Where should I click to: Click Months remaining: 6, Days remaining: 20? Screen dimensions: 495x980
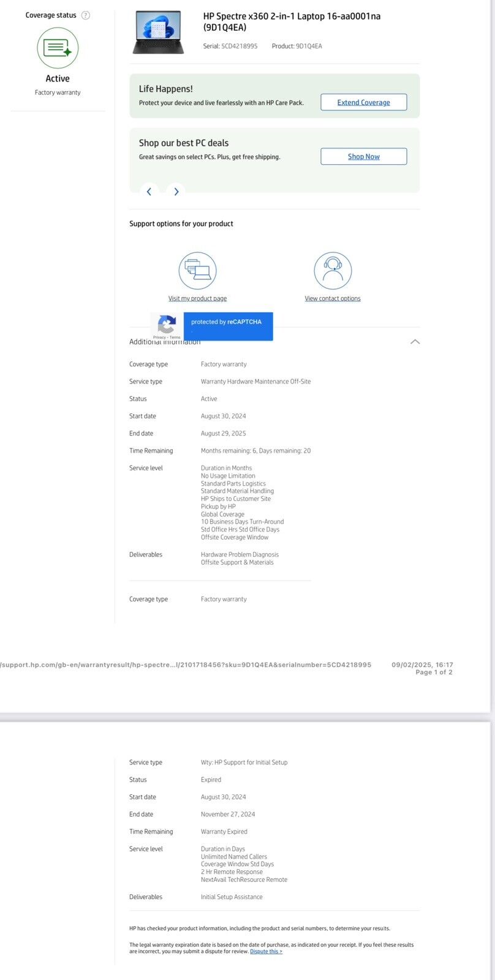255,451
